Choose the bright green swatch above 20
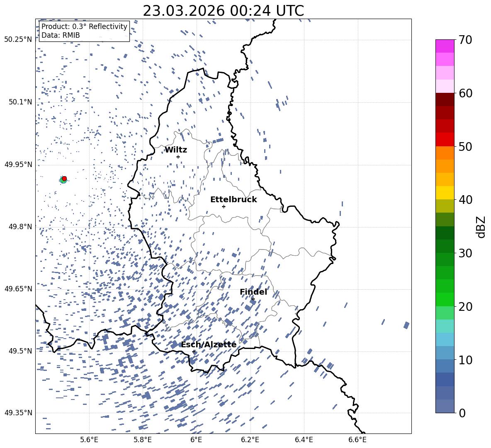Screen dimensions: 491x448 445,299
